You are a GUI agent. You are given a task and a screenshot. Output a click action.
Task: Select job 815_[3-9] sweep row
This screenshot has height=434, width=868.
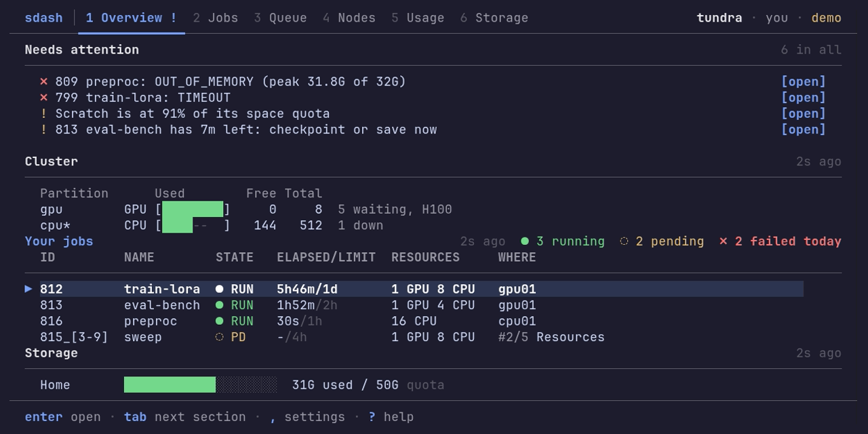(422, 337)
